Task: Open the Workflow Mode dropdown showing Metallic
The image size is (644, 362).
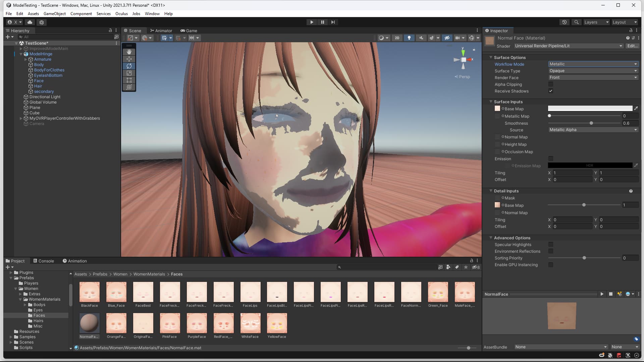Action: pos(593,64)
